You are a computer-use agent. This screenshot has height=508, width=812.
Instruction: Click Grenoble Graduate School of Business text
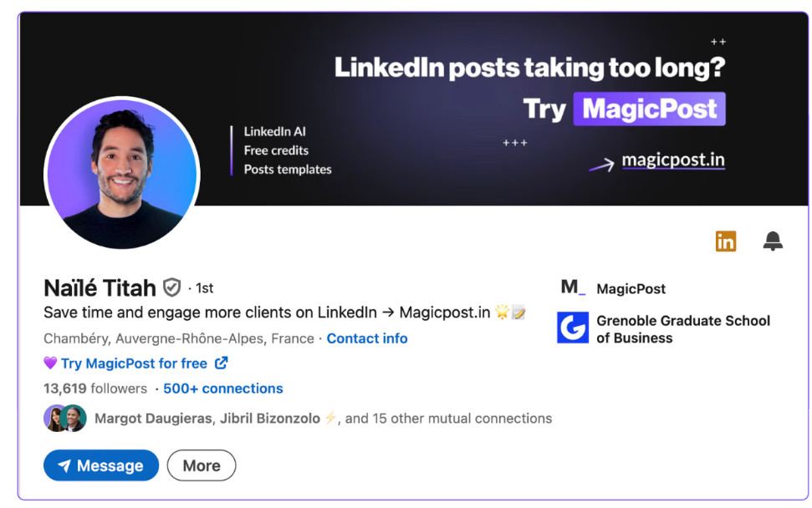click(683, 329)
